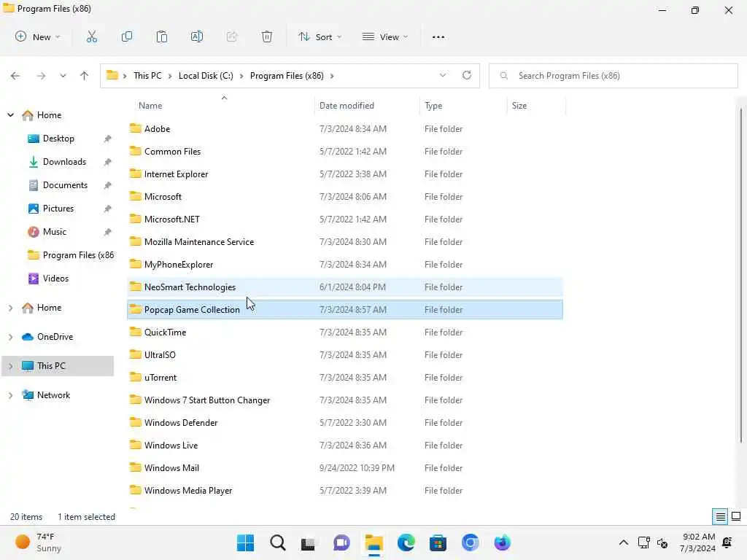Open Music in the navigation pane
747x560 pixels.
[54, 232]
